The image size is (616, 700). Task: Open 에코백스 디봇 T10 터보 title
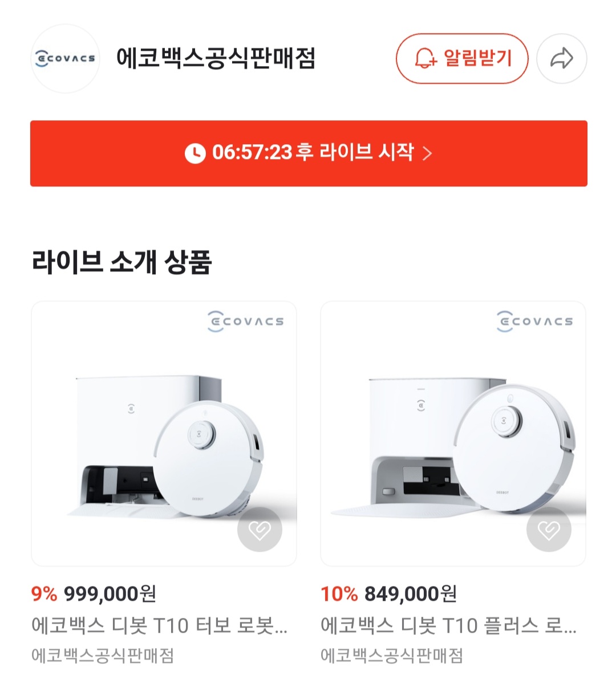click(159, 625)
